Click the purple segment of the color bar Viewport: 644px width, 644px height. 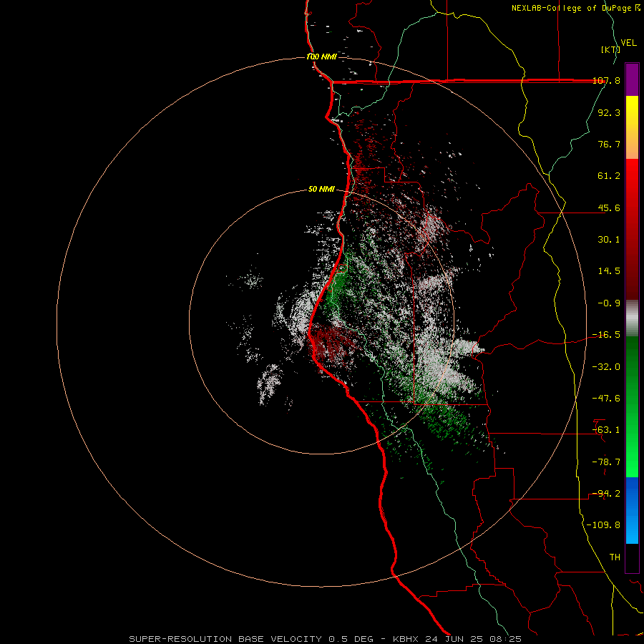click(x=632, y=79)
